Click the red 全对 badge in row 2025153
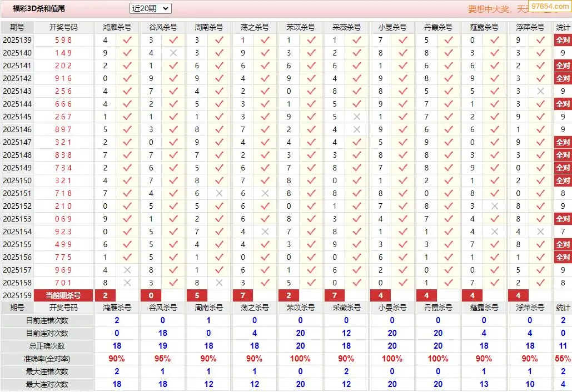 coord(563,219)
